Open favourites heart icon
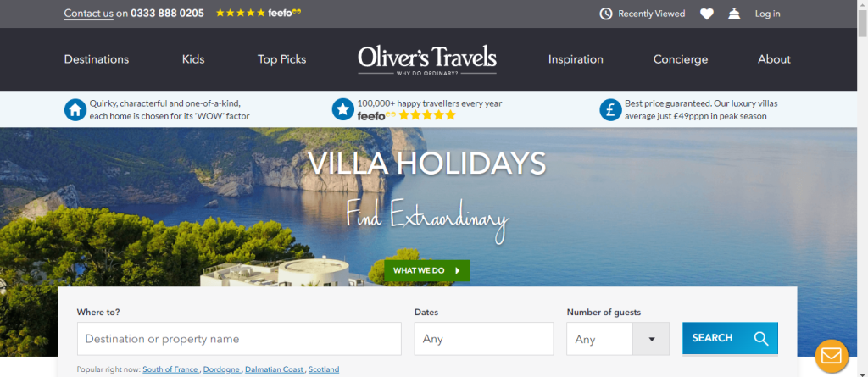This screenshot has width=868, height=377. [x=706, y=14]
